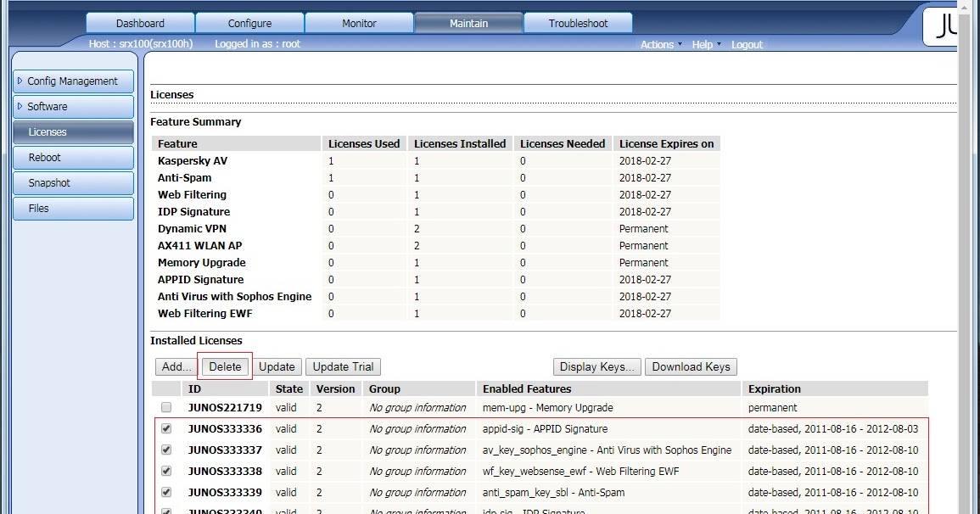This screenshot has height=514, width=980.
Task: Uncheck the JUNOS333336 license checkbox
Action: [166, 428]
